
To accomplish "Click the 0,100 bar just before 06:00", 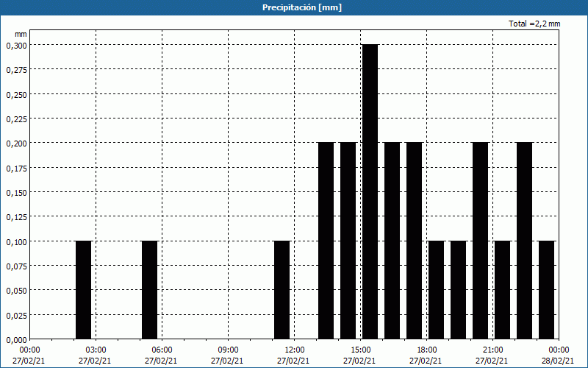I will click(150, 290).
